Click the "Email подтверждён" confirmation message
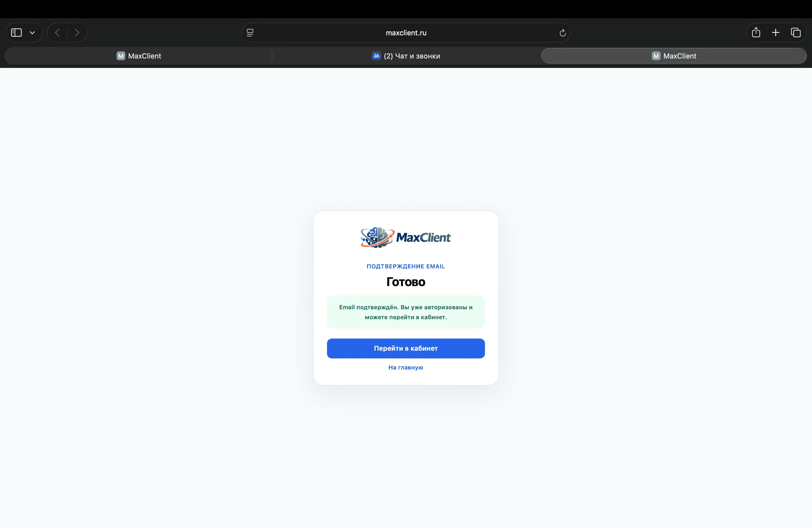 [406, 312]
